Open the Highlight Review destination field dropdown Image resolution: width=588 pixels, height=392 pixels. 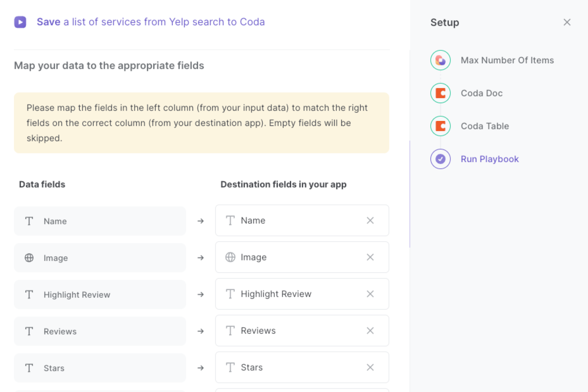[x=302, y=294]
